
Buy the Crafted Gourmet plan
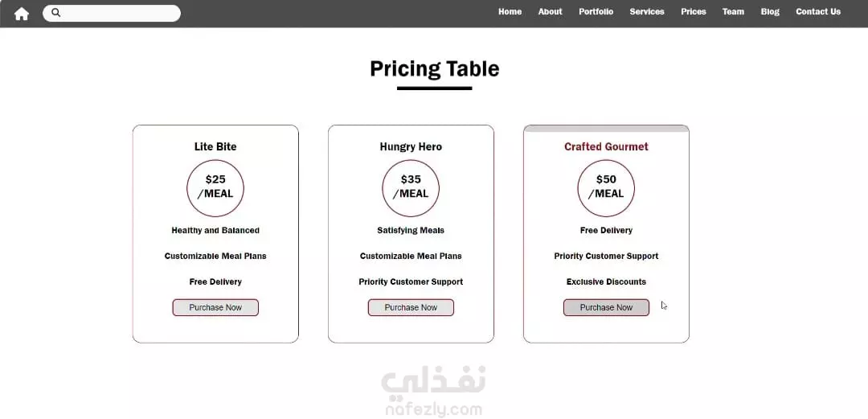(x=606, y=307)
